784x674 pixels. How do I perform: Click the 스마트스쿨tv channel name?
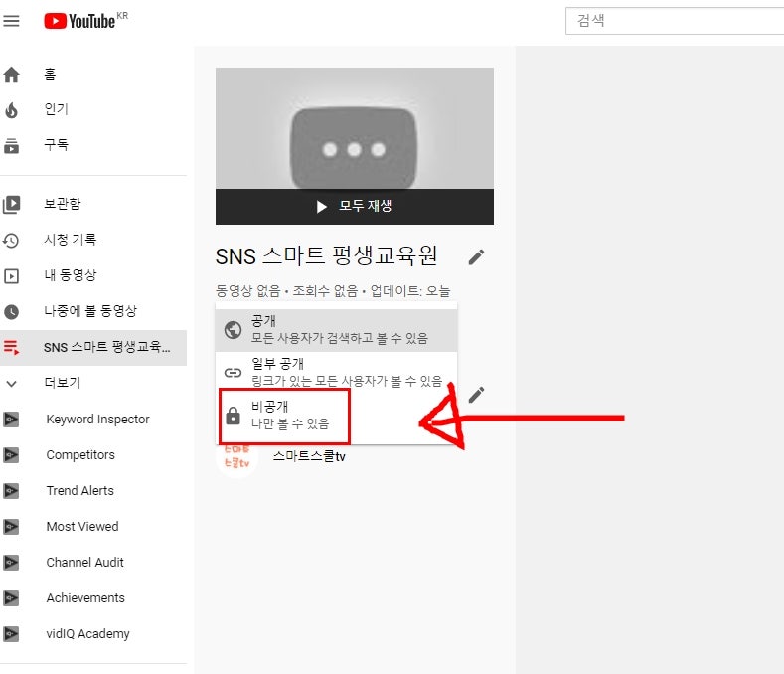[x=309, y=457]
